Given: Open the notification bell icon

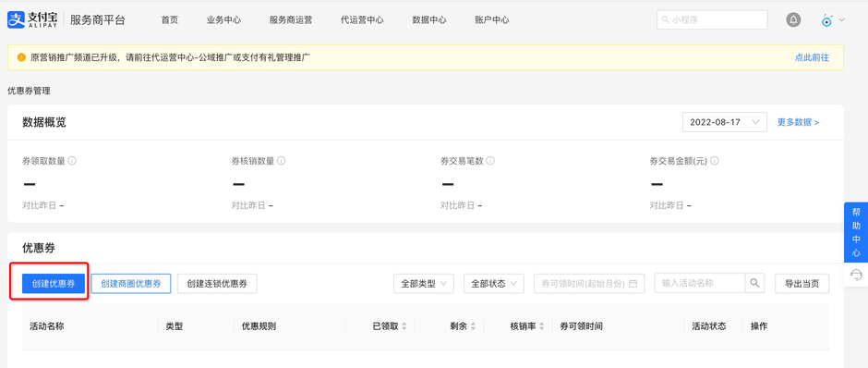Looking at the screenshot, I should [793, 20].
